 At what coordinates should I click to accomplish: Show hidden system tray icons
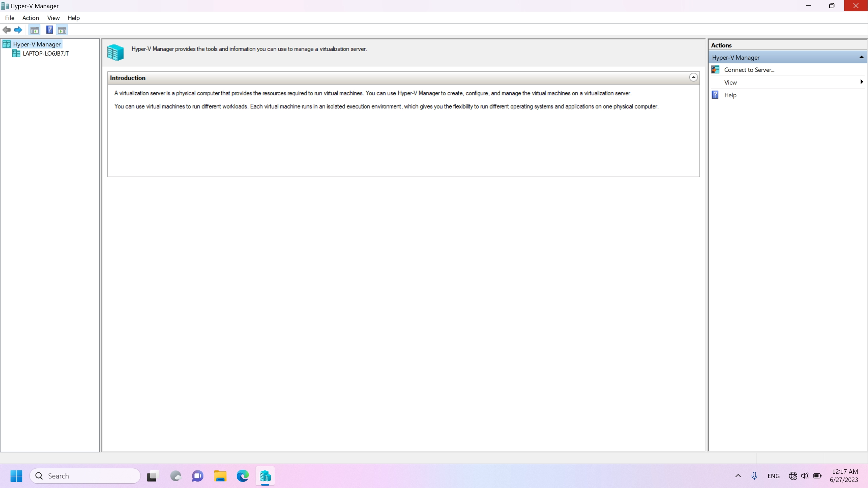point(738,476)
